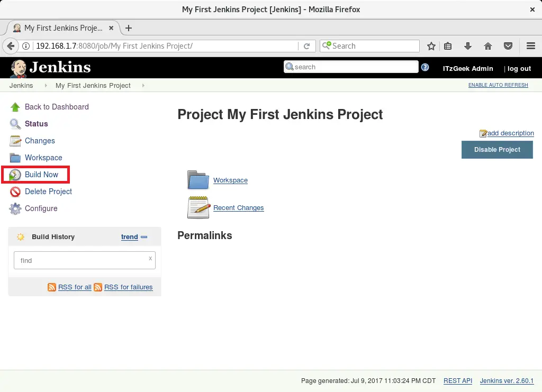Viewport: 542px width, 392px height.
Task: Focus the build history find field
Action: click(x=84, y=260)
